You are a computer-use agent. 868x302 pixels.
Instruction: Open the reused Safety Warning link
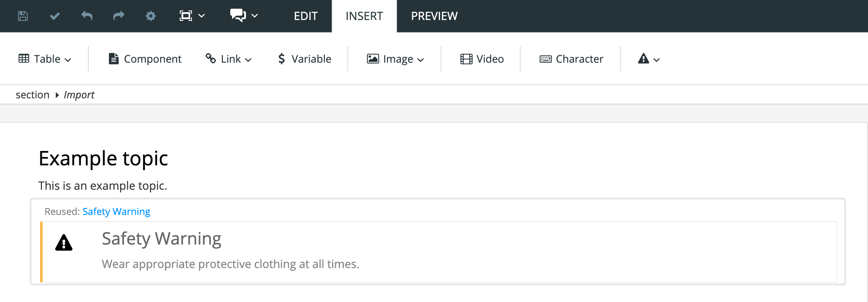116,211
